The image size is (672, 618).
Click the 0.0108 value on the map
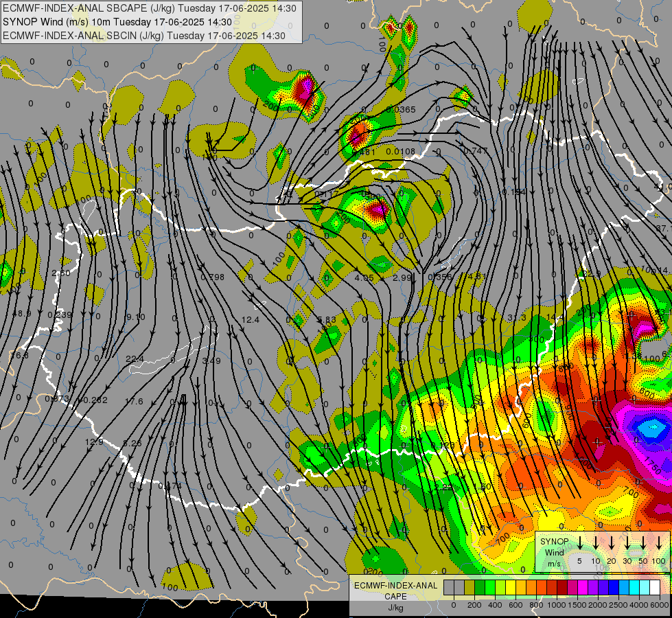pos(401,151)
